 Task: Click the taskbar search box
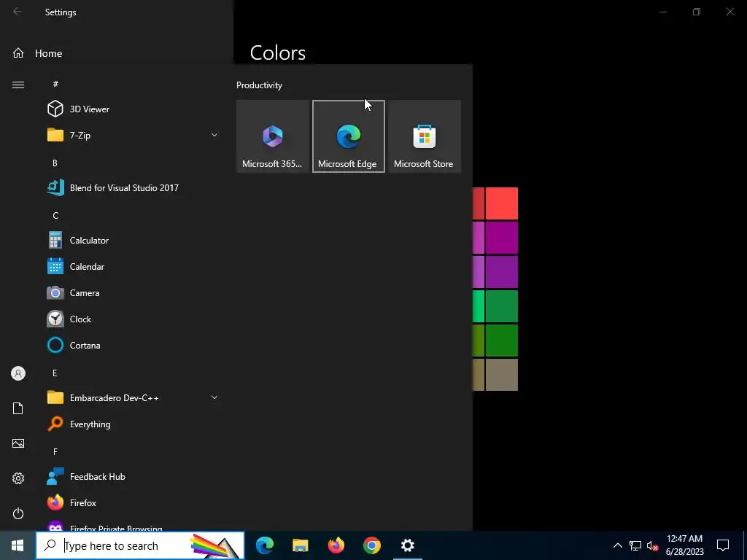[140, 545]
